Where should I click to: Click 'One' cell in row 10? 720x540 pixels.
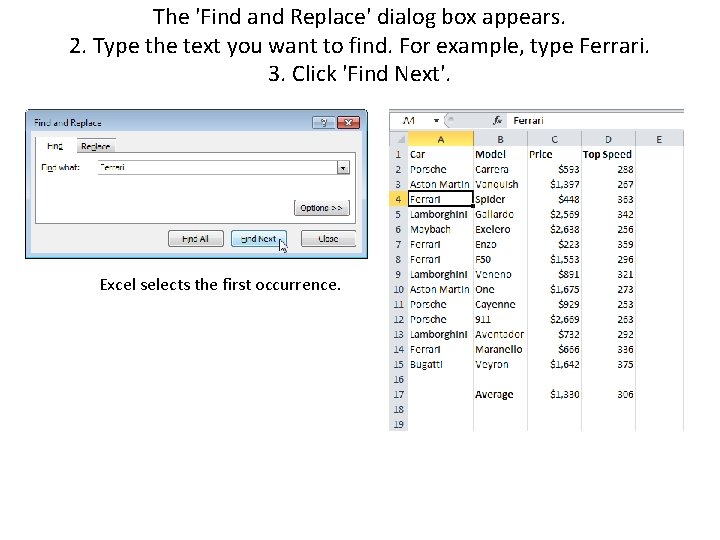point(501,289)
